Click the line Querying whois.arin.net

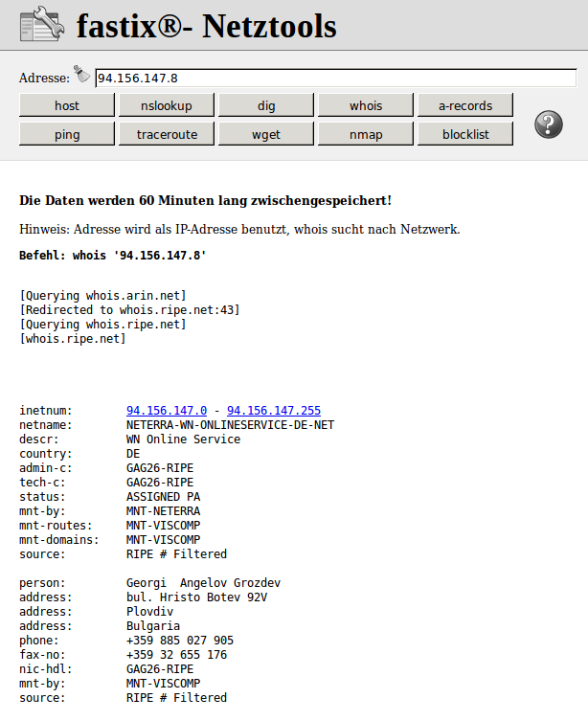(102, 295)
